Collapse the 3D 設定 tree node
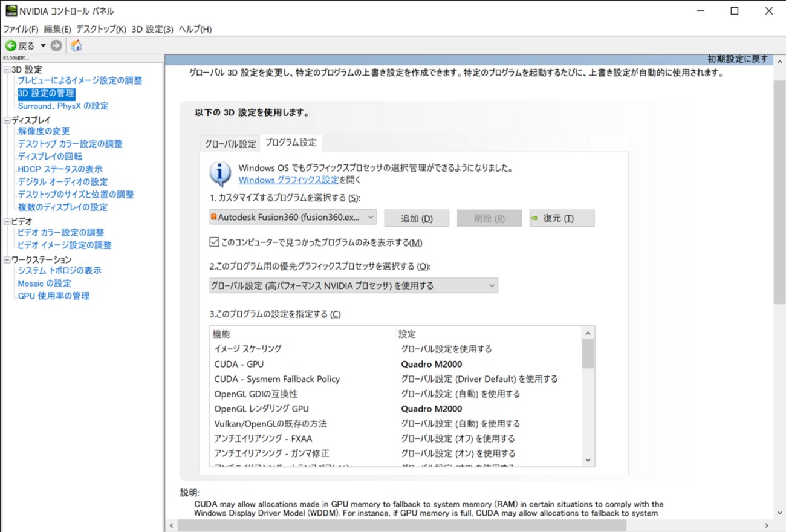 [x=7, y=70]
